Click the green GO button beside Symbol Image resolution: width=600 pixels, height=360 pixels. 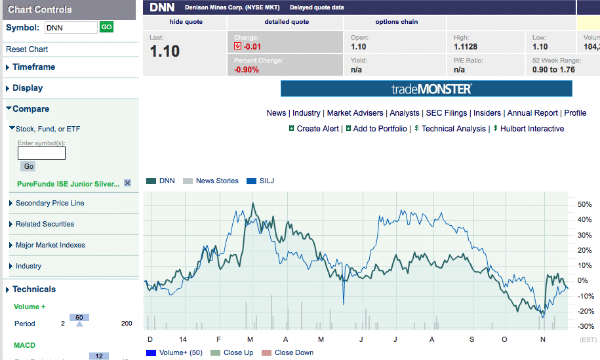[106, 27]
